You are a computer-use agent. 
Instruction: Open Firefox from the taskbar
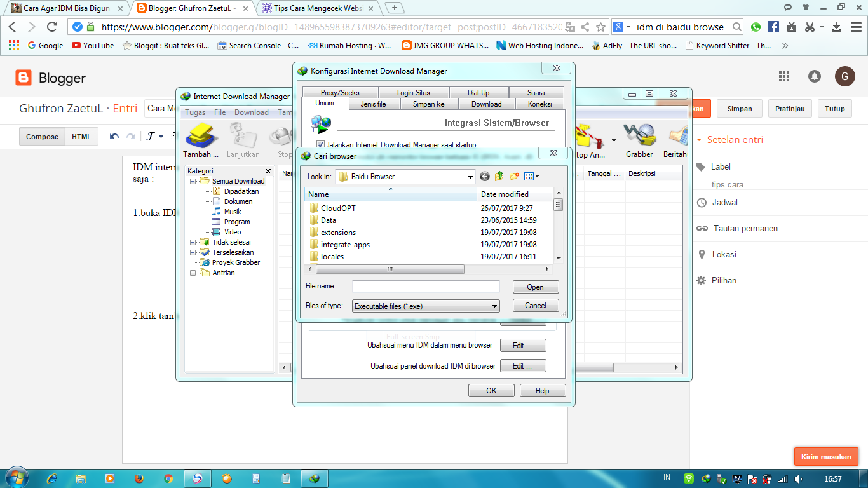pos(139,478)
